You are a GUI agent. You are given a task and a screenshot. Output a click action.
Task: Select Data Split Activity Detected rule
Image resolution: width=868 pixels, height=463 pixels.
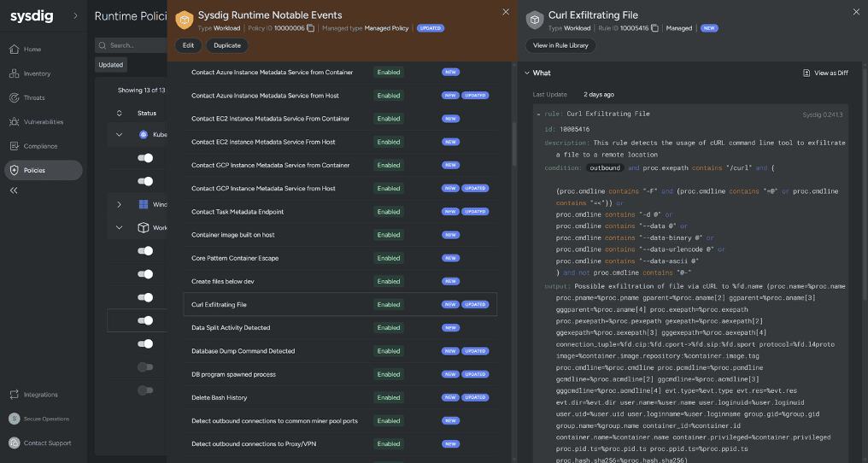tap(340, 328)
